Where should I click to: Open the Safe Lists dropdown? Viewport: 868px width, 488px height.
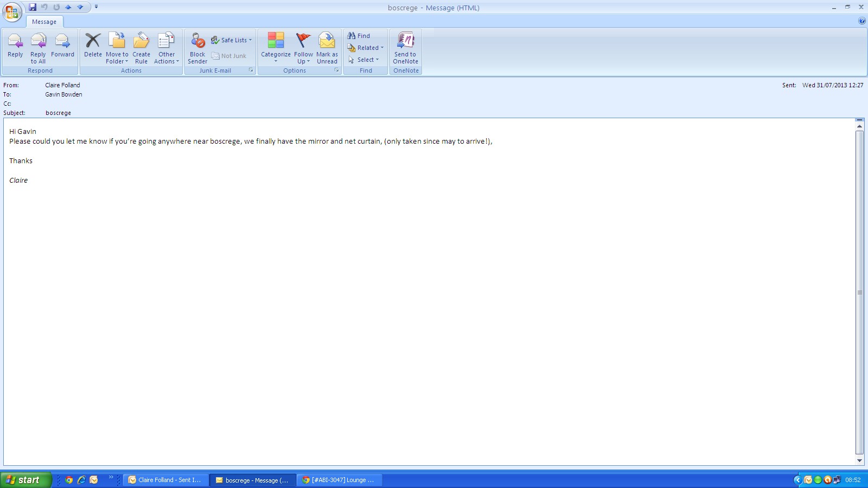click(232, 40)
